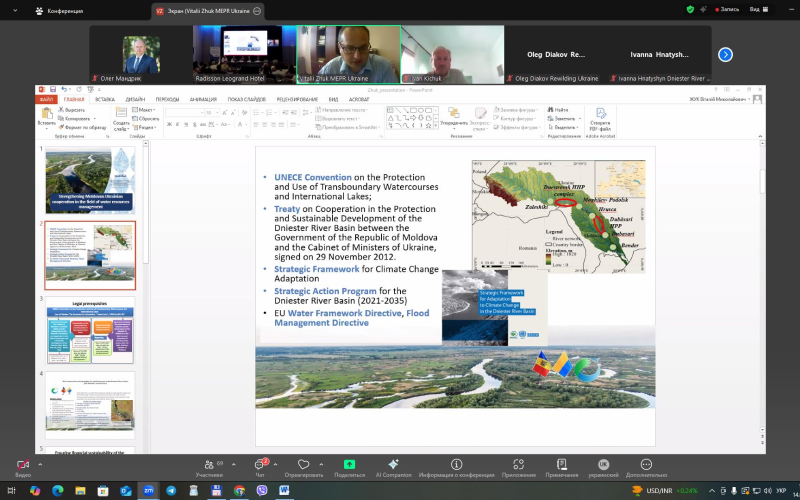Select slide 4 thumbnail in slide panel
Screen dimensions: 800x500
click(90, 405)
